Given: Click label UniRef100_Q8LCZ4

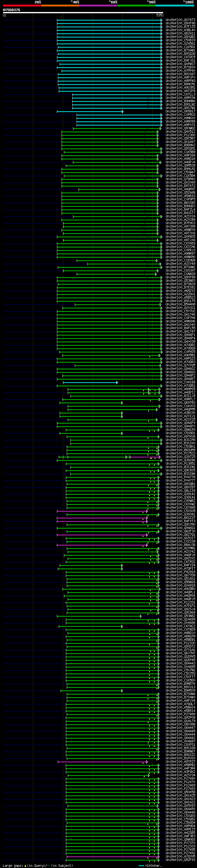Looking at the screenshot, I should [x=180, y=491].
